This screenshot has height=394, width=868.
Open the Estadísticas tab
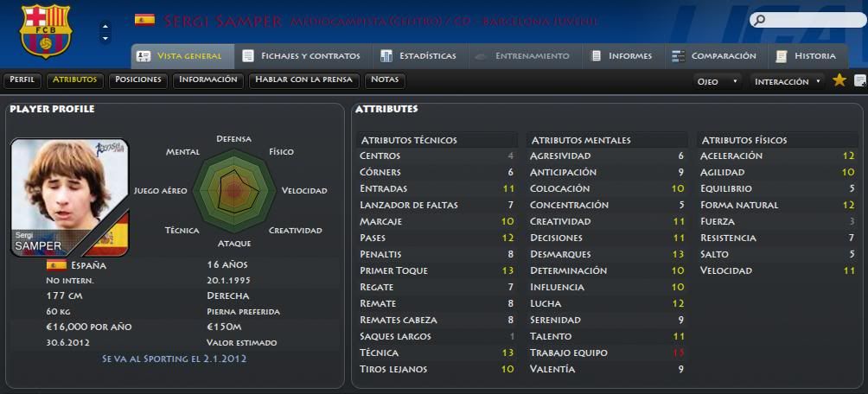(x=418, y=56)
